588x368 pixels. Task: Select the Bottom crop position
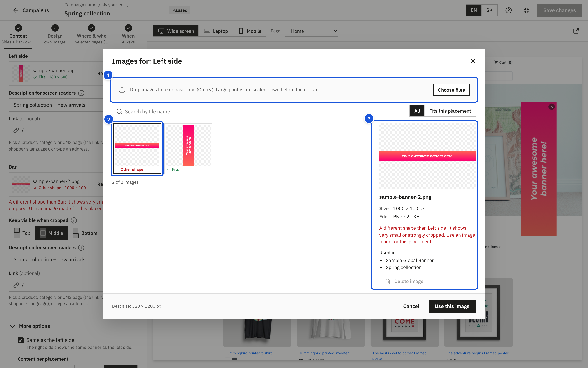[85, 233]
